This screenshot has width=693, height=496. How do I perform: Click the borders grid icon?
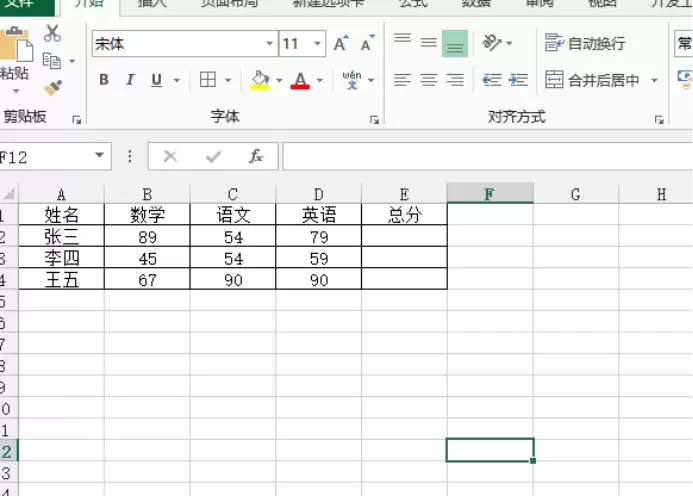tap(208, 80)
